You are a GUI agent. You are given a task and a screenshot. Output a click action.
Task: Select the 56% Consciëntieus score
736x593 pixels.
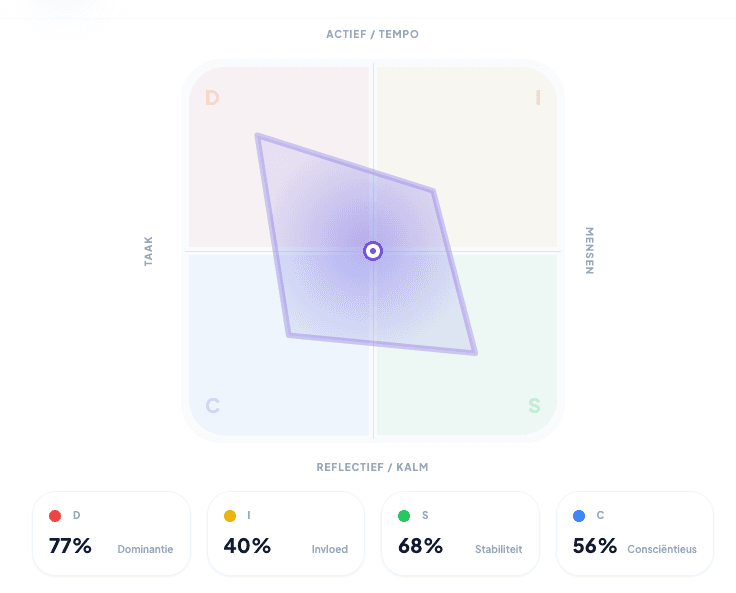[595, 546]
